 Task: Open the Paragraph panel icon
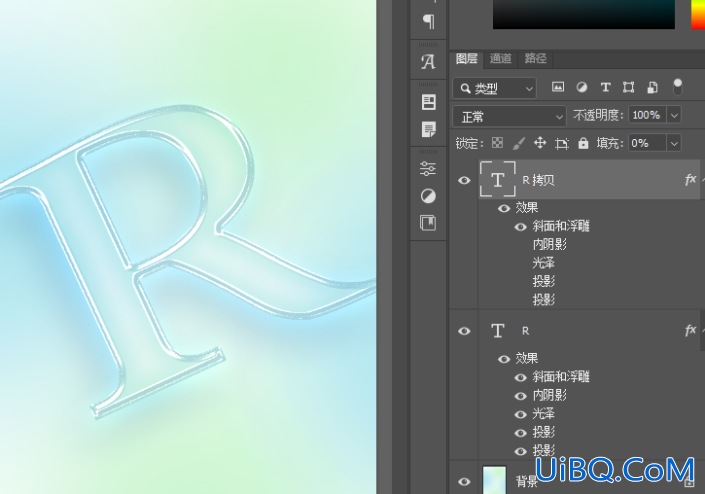tap(428, 20)
